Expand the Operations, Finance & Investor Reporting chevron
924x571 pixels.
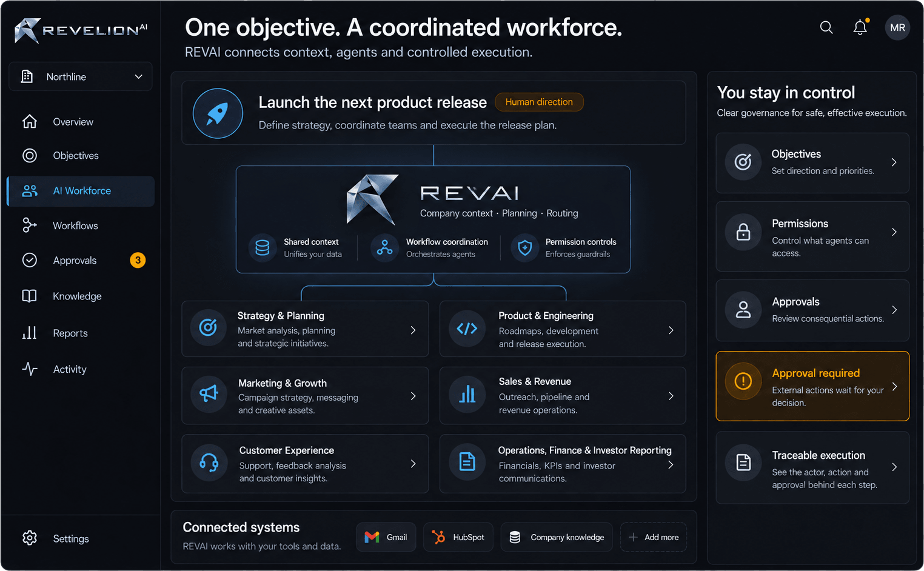pos(671,465)
